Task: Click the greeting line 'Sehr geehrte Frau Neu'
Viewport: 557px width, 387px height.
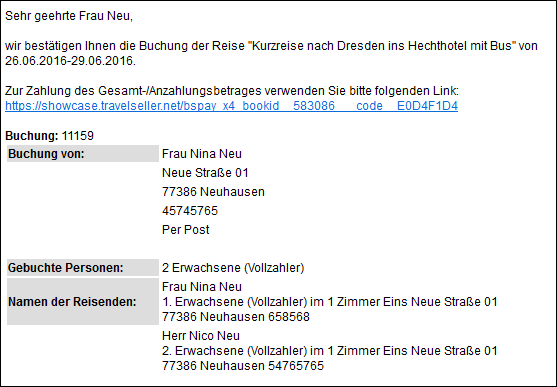Action: (69, 16)
